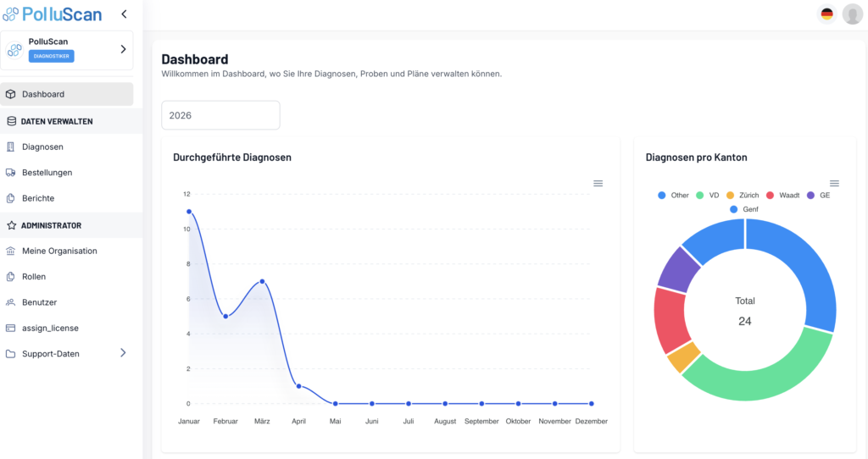Click the Rollen copy icon

click(11, 277)
